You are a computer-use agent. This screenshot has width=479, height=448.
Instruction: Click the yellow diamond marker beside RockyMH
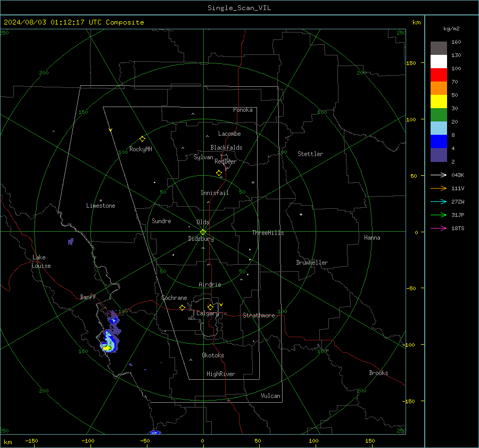(142, 139)
